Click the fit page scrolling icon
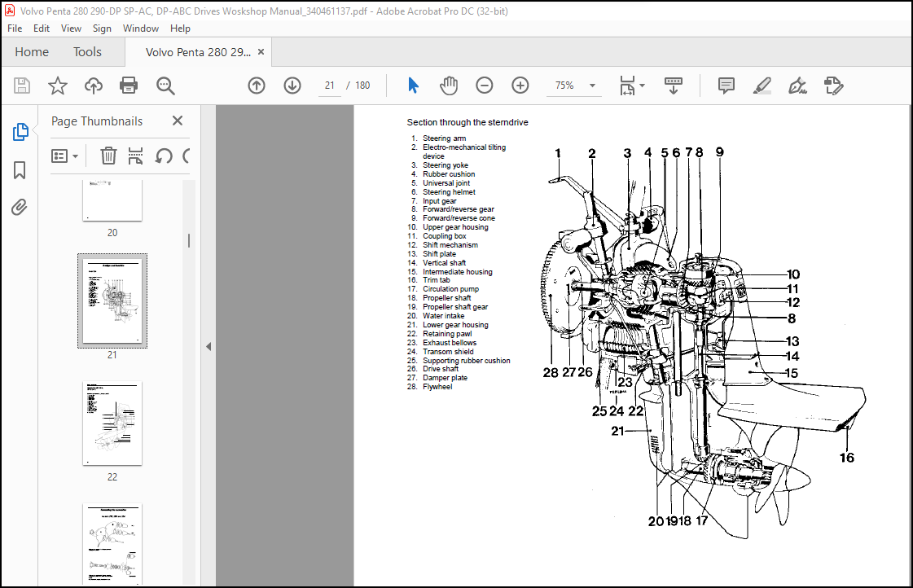913x588 pixels. [x=627, y=86]
